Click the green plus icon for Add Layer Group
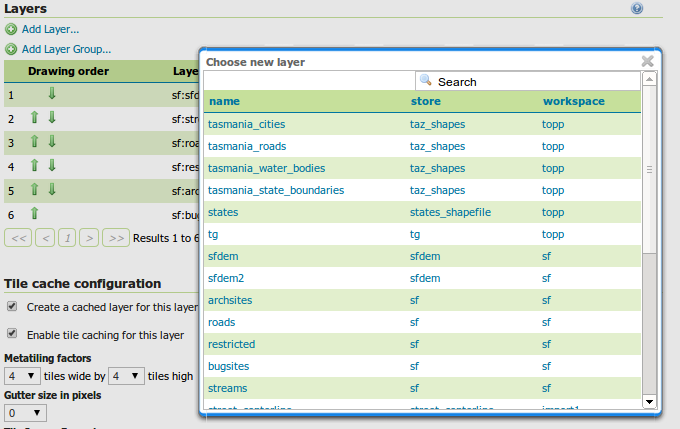Image resolution: width=680 pixels, height=429 pixels. (11, 49)
